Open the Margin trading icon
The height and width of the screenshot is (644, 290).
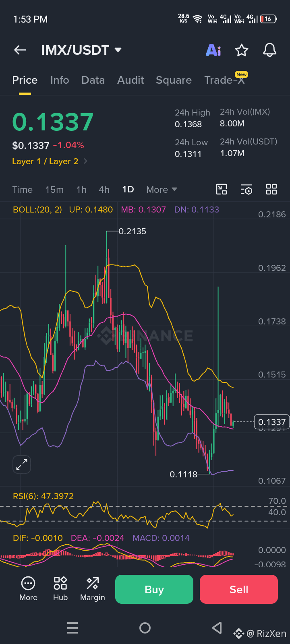tap(93, 589)
